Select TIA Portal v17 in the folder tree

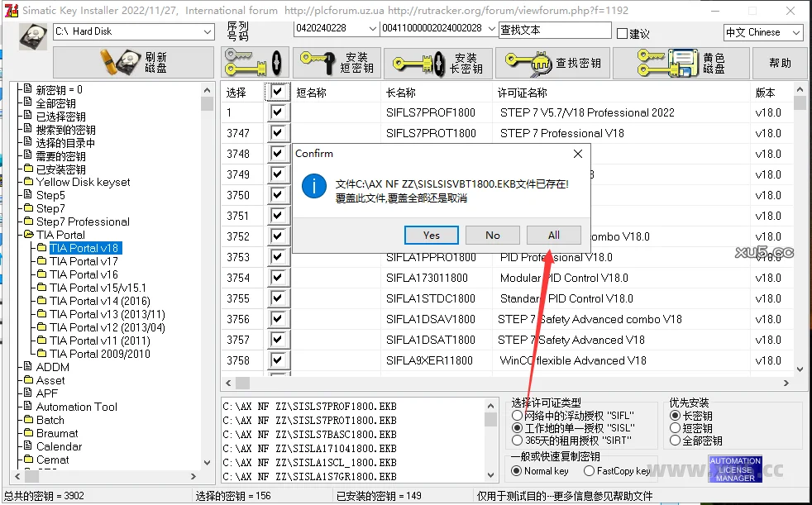tap(84, 260)
